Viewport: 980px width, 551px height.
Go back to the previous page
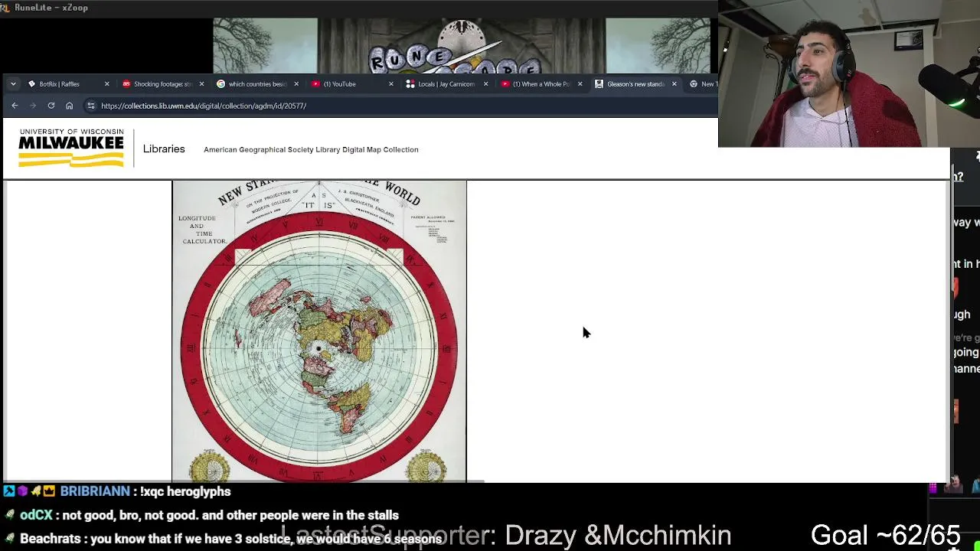click(15, 106)
